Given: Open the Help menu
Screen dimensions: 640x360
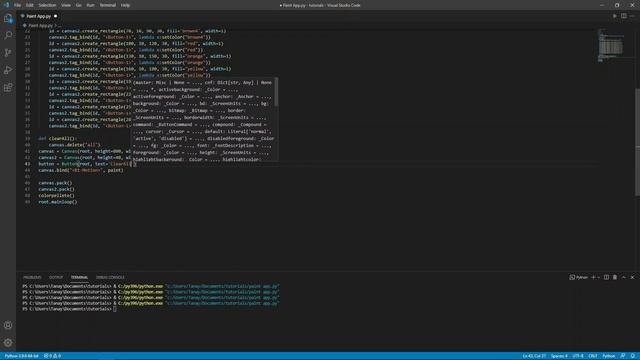Looking at the screenshot, I should click(x=125, y=5).
